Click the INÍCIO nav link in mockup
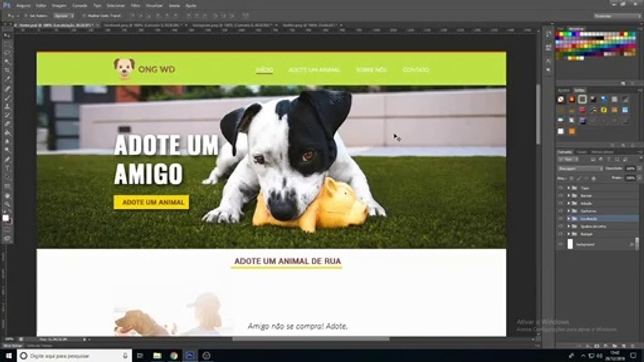 (x=264, y=70)
